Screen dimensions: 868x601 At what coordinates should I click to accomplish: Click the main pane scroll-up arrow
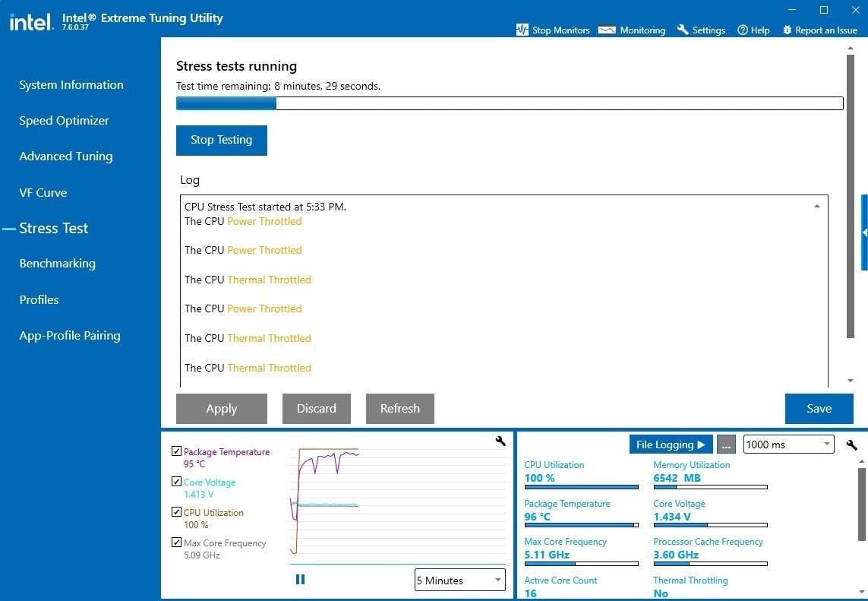[851, 48]
